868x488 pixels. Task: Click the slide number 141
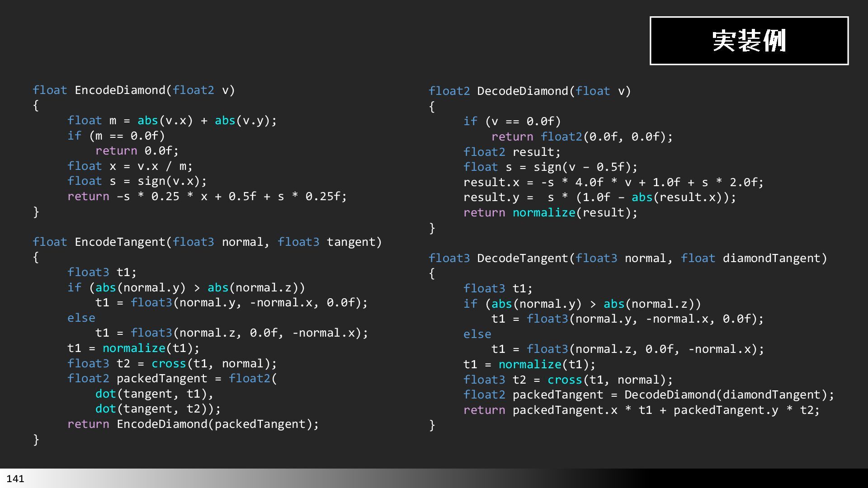(x=15, y=479)
